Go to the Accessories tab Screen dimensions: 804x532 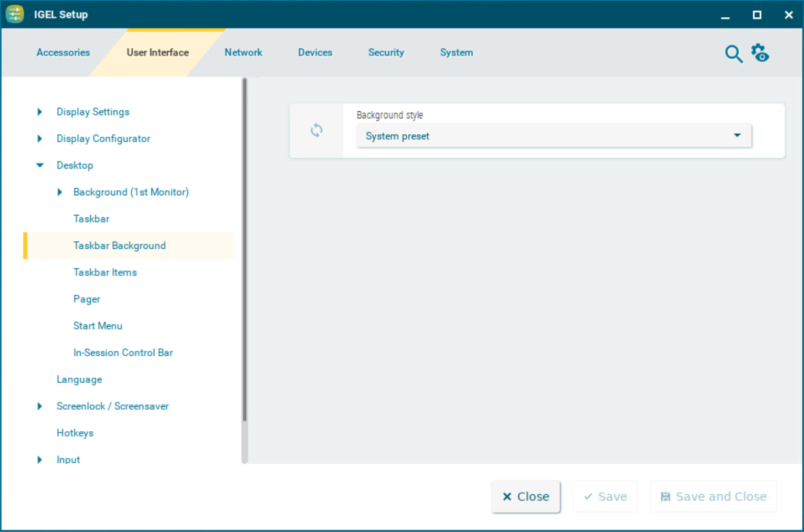63,53
